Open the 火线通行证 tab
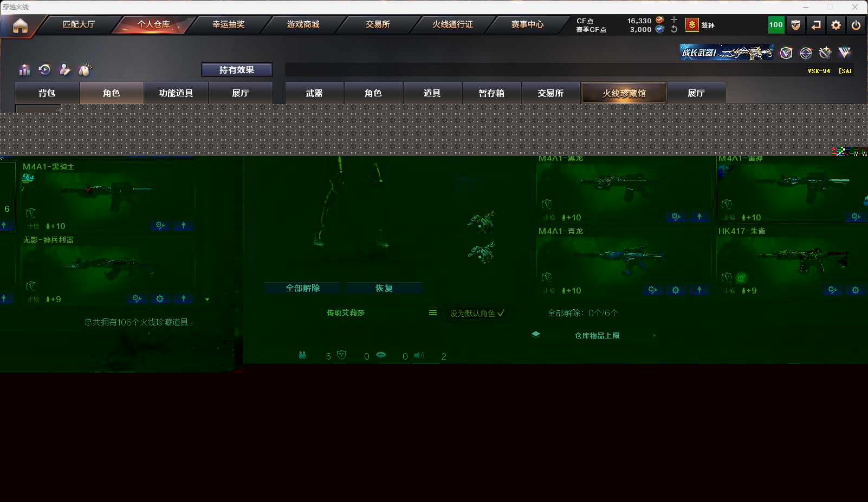 point(452,24)
